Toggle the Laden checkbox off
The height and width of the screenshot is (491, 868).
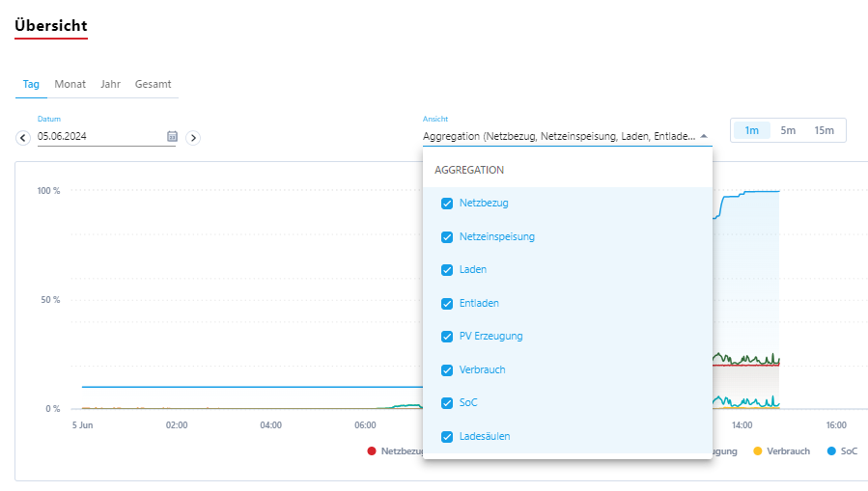447,270
